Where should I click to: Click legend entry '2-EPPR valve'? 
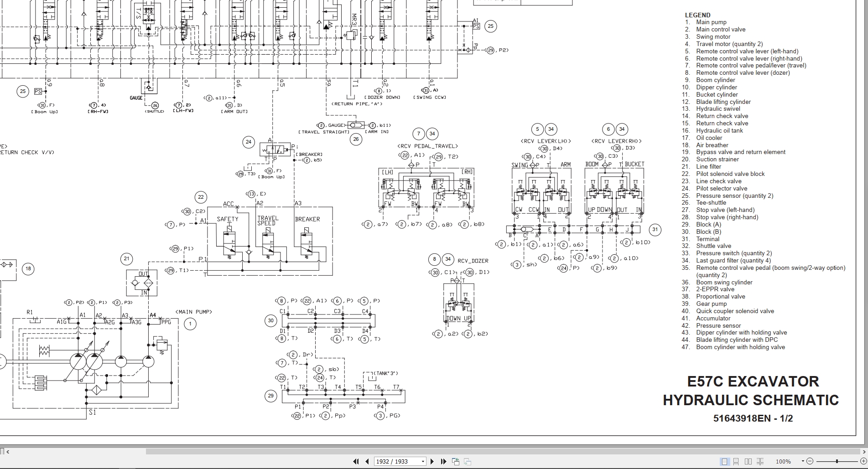click(715, 289)
